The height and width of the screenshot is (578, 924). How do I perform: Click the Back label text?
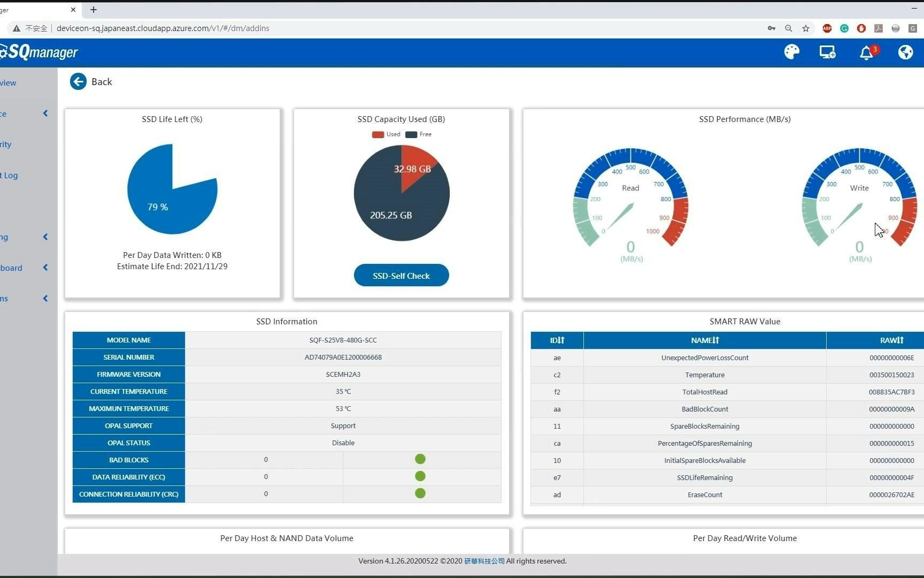pyautogui.click(x=102, y=82)
